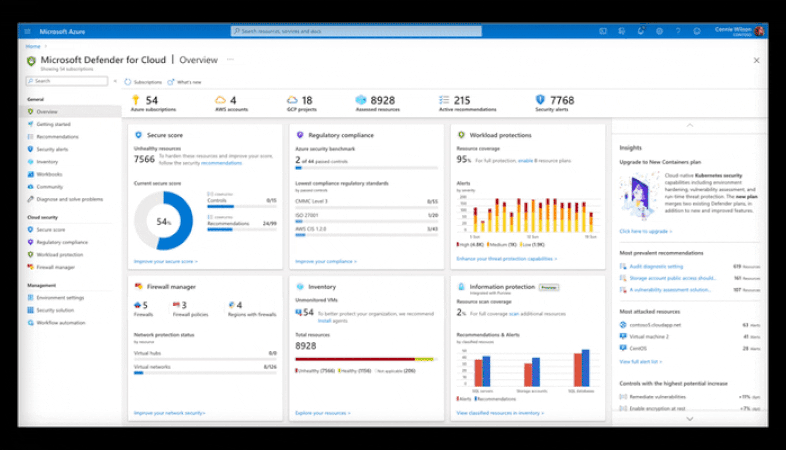Expand Insights panel with bottom down chevron
Image resolution: width=786 pixels, height=450 pixels.
[690, 419]
